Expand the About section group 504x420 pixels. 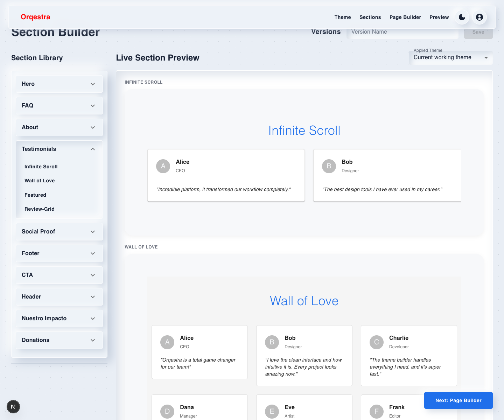point(59,127)
